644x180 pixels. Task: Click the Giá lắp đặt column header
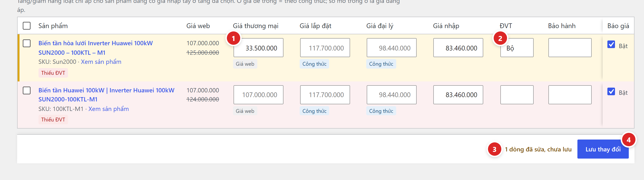(315, 26)
